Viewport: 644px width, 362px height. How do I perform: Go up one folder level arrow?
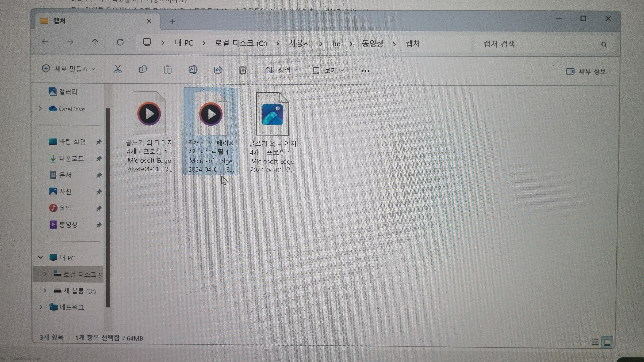[x=95, y=42]
